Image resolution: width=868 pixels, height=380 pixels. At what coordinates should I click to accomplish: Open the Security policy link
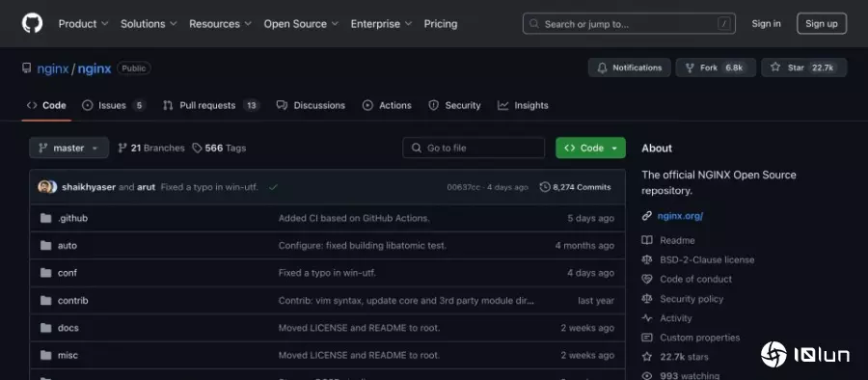(x=692, y=299)
